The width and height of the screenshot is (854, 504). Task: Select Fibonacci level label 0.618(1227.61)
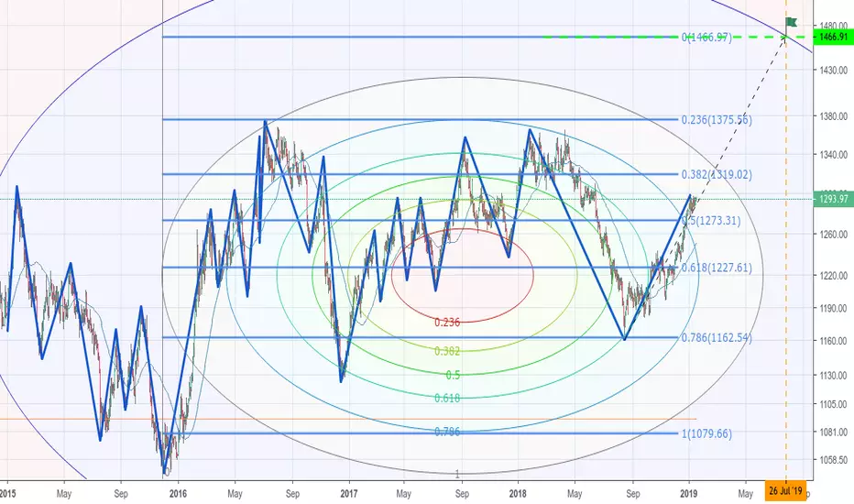click(x=717, y=268)
